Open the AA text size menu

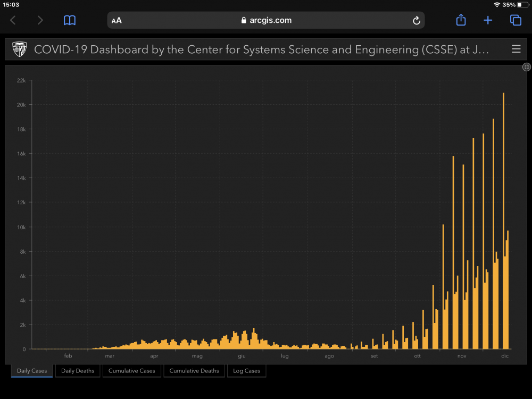(117, 20)
